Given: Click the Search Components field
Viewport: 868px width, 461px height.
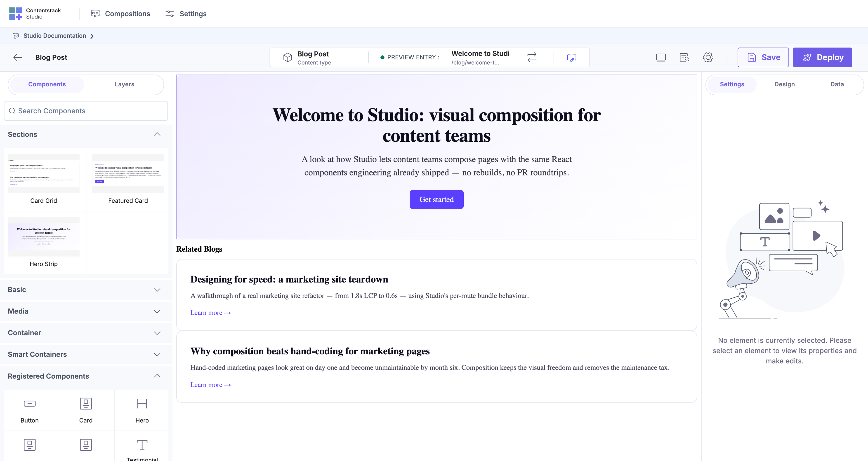Looking at the screenshot, I should point(86,111).
